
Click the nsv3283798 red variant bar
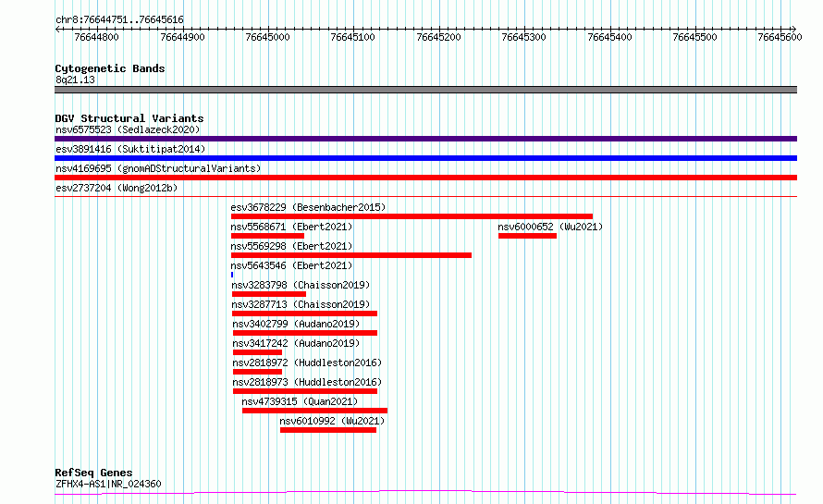coord(269,294)
